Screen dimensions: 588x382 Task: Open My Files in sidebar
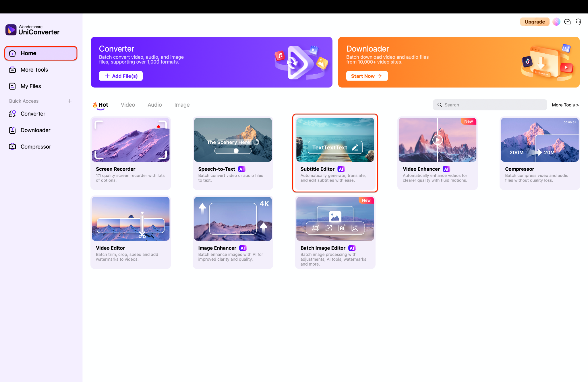(x=31, y=86)
